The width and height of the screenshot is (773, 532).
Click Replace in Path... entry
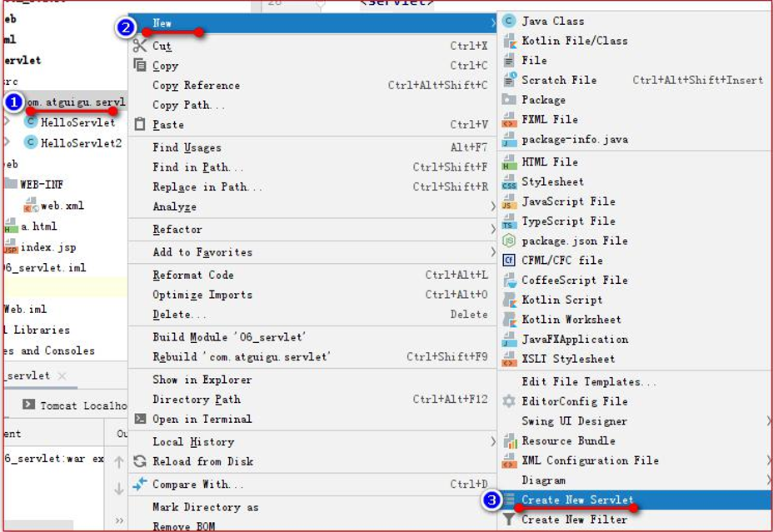(x=312, y=186)
